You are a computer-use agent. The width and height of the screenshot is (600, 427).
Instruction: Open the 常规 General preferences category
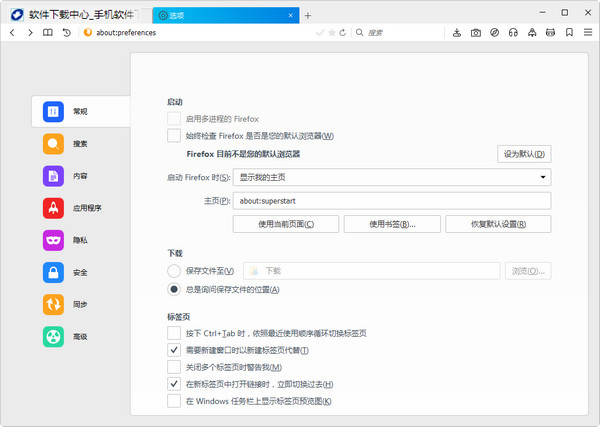coord(81,111)
